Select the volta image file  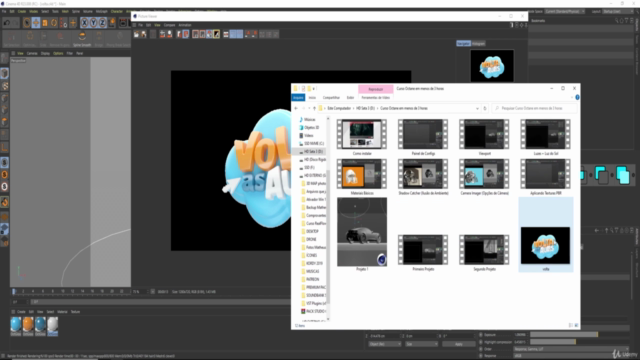546,235
